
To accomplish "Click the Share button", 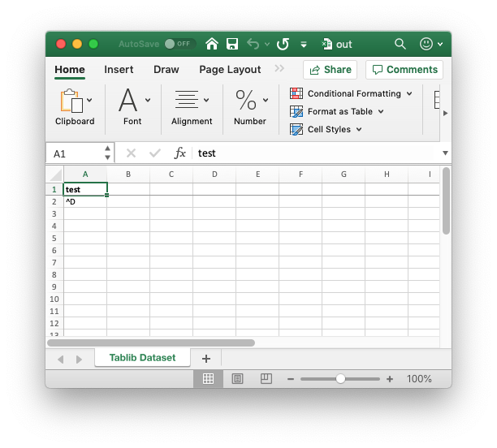I will pyautogui.click(x=331, y=70).
